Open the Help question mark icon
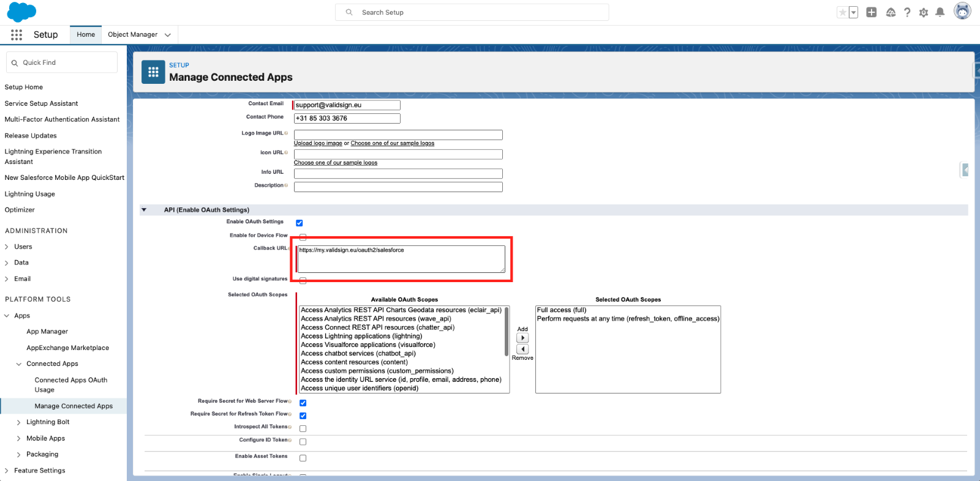This screenshot has height=481, width=980. pos(907,12)
